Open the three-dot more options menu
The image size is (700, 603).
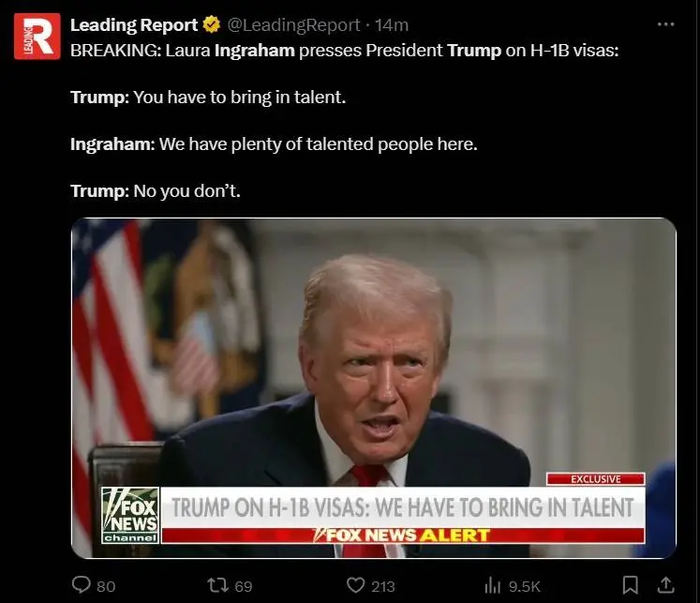tap(665, 24)
